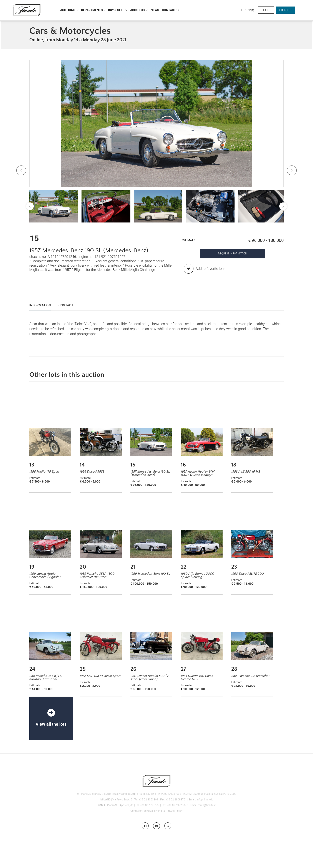Open View all the lots tile
Viewport: 313px width, 868px height.
click(x=51, y=718)
